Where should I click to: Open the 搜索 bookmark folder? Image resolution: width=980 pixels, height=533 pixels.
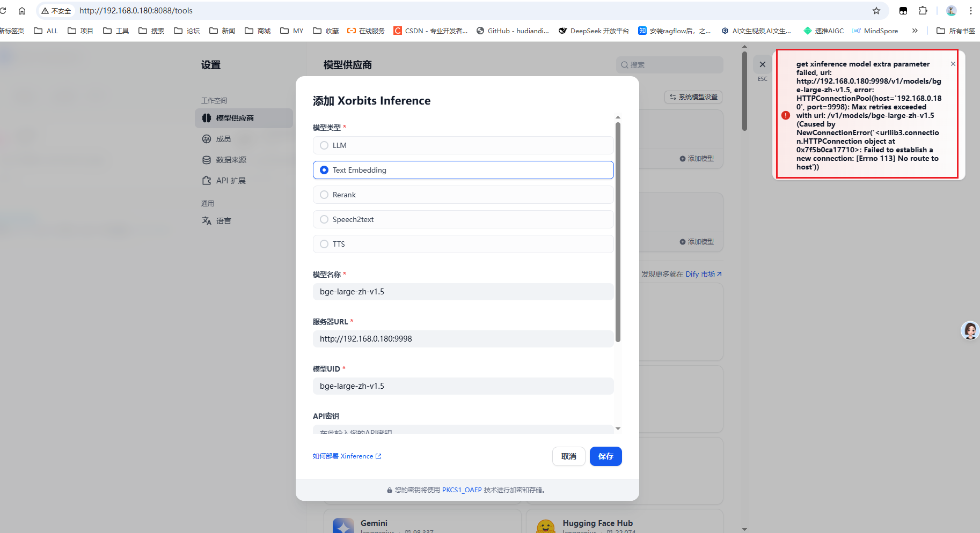(151, 31)
